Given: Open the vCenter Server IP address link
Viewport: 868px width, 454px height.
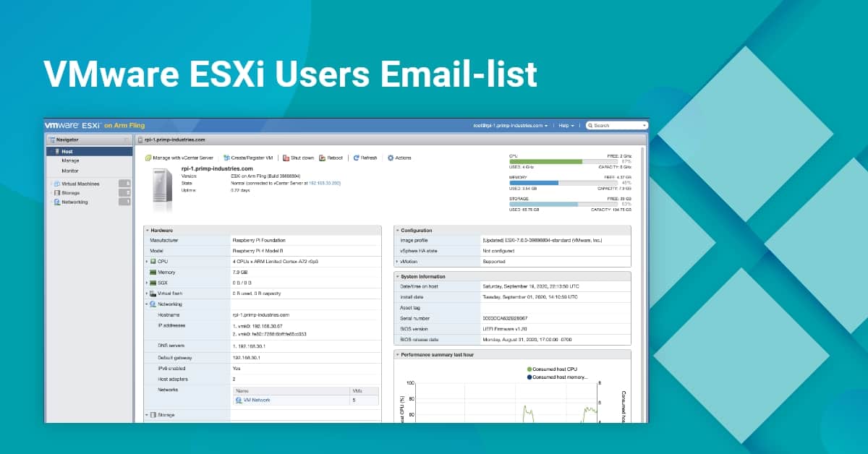Looking at the screenshot, I should pos(325,183).
